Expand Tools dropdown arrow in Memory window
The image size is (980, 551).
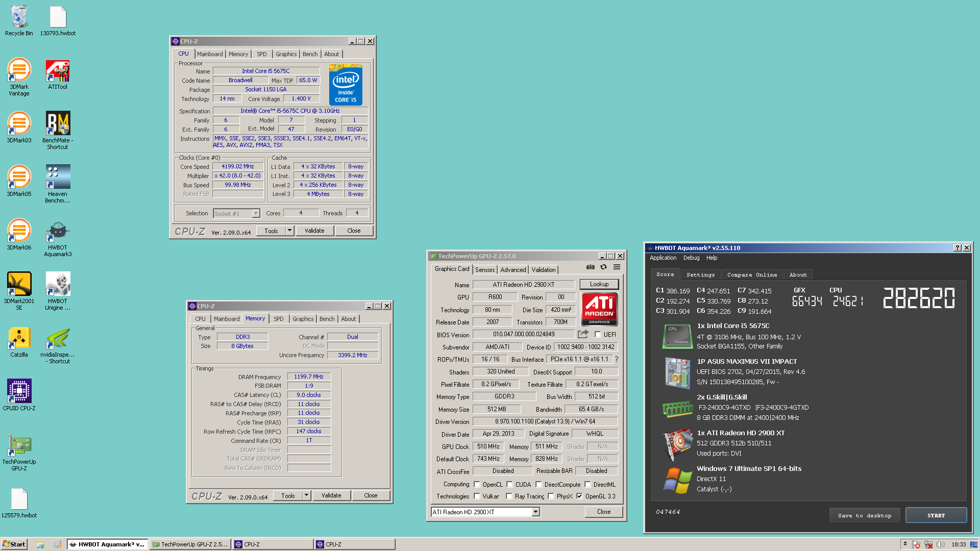tap(306, 495)
